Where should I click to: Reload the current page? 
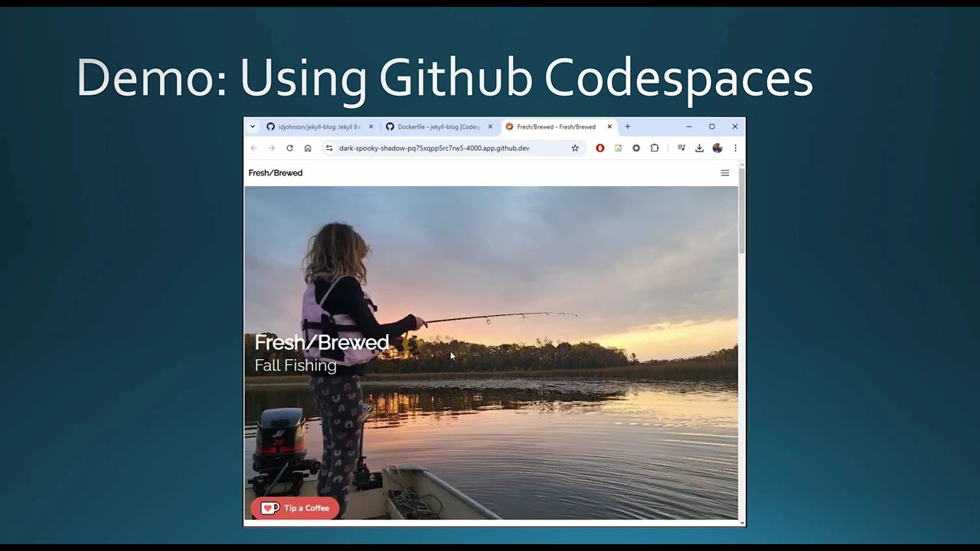click(x=289, y=148)
